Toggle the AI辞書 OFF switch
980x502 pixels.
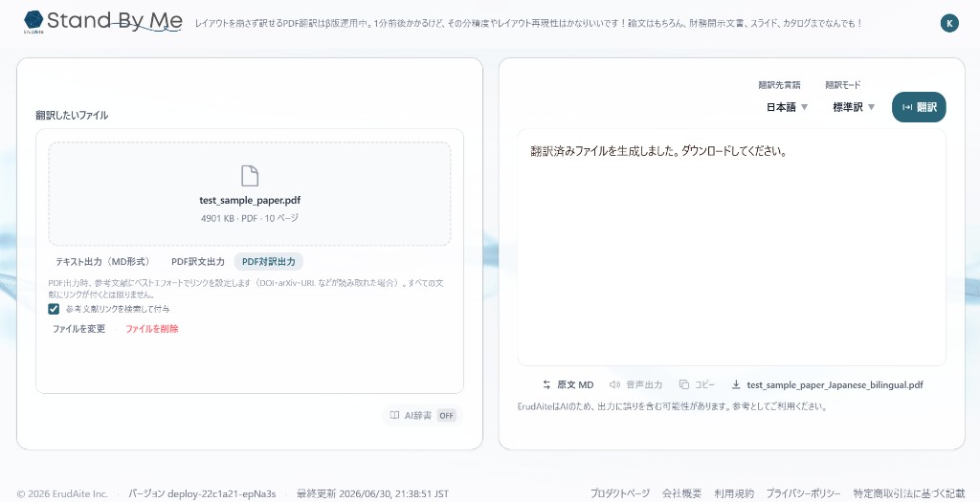pyautogui.click(x=446, y=416)
